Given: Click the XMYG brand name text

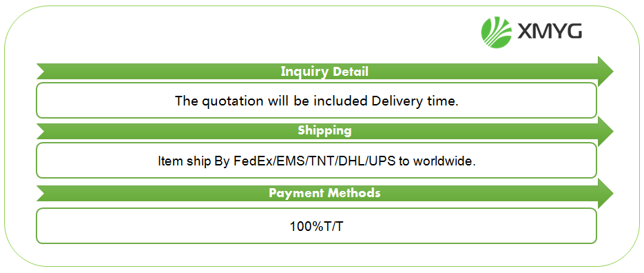Looking at the screenshot, I should [x=549, y=31].
